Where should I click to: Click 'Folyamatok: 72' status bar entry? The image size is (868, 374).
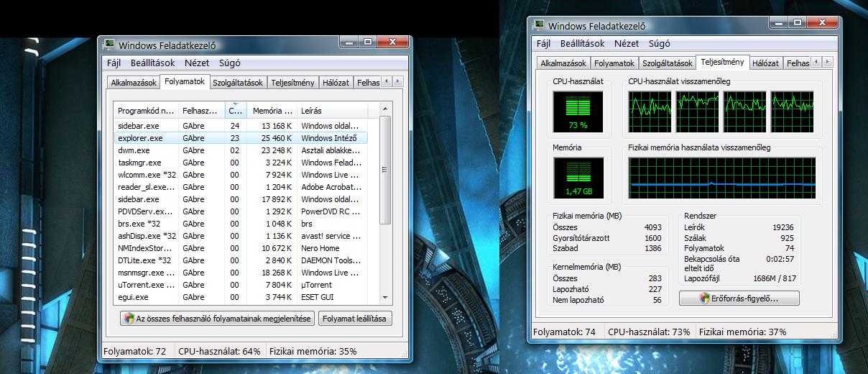(135, 352)
